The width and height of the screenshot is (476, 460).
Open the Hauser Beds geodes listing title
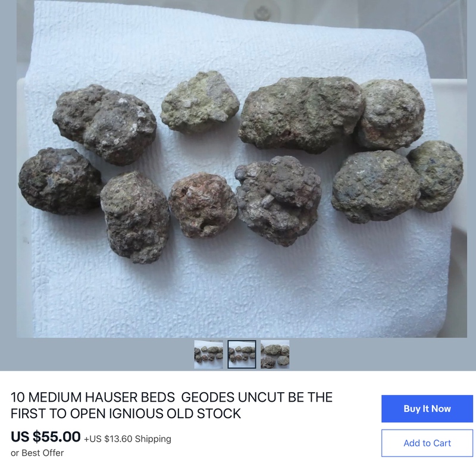[x=171, y=405]
